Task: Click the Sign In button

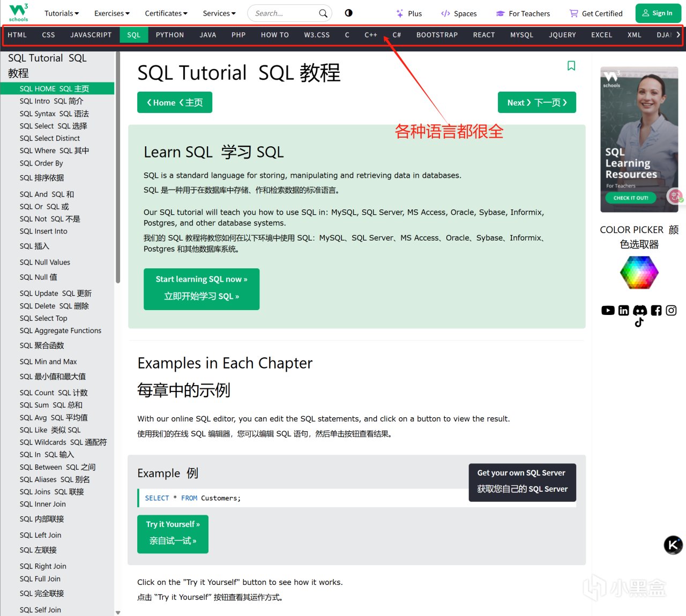Action: [x=658, y=13]
